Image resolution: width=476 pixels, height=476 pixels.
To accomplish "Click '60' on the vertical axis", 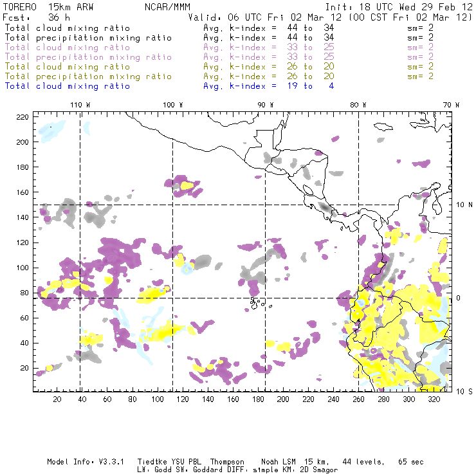I will click(24, 318).
